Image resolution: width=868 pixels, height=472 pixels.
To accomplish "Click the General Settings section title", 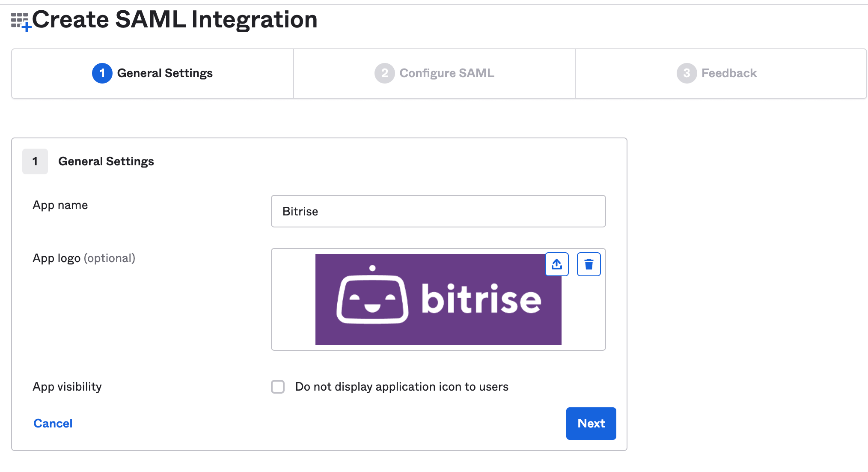I will [x=106, y=161].
